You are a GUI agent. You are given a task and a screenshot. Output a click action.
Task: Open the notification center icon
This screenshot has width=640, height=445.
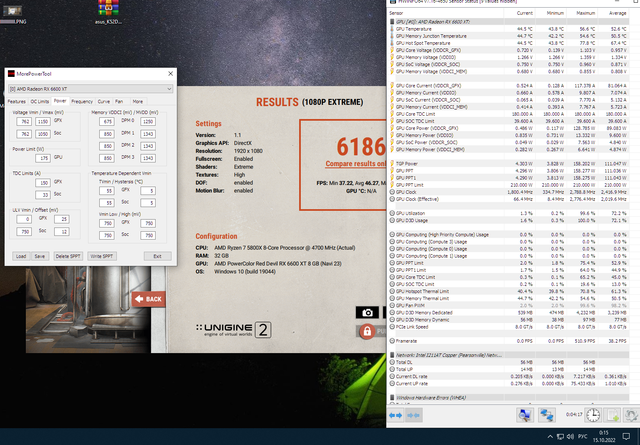coord(626,436)
